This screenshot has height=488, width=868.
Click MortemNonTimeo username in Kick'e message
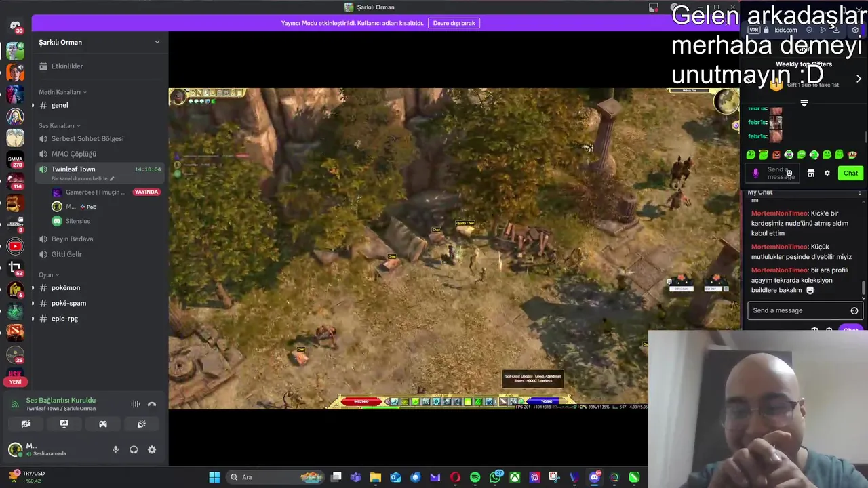[779, 213]
